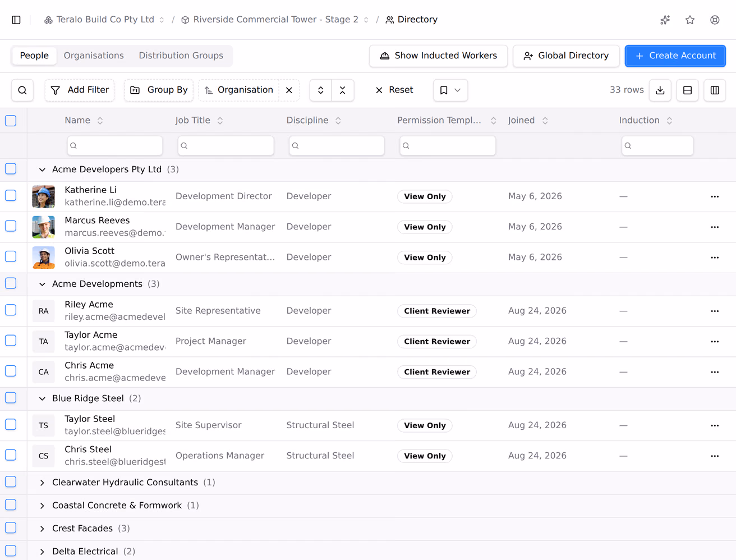This screenshot has width=736, height=560.
Task: Select all rows checkbox in header
Action: point(11,121)
